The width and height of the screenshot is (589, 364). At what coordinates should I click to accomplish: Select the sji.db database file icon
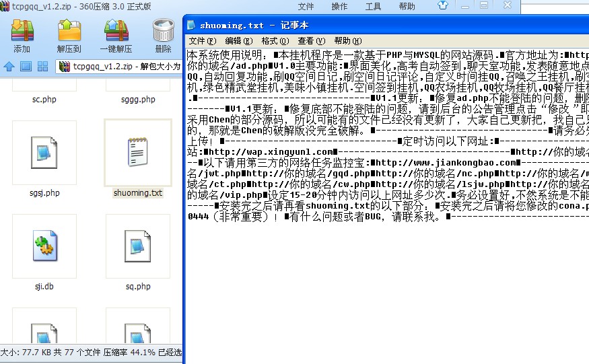coord(45,246)
